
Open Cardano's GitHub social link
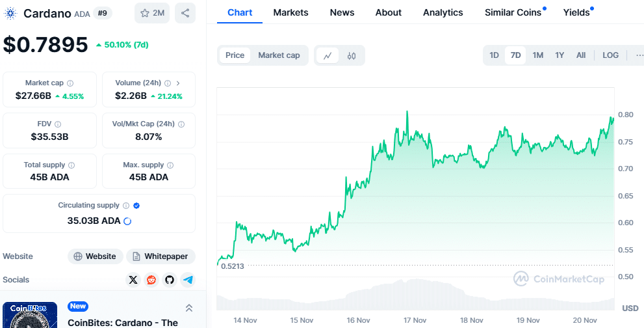[x=169, y=280]
